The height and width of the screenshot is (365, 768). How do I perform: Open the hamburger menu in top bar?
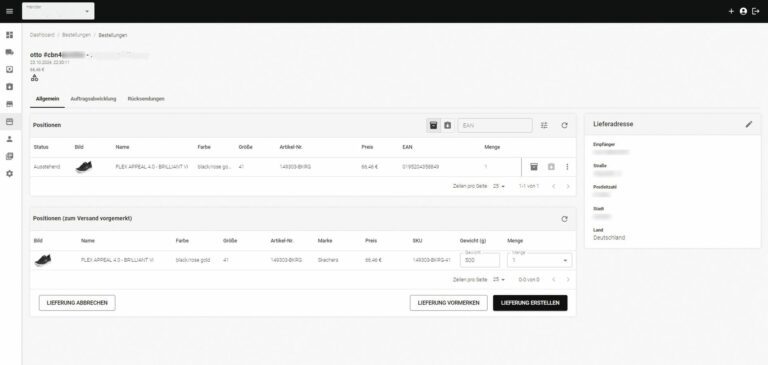coord(10,11)
